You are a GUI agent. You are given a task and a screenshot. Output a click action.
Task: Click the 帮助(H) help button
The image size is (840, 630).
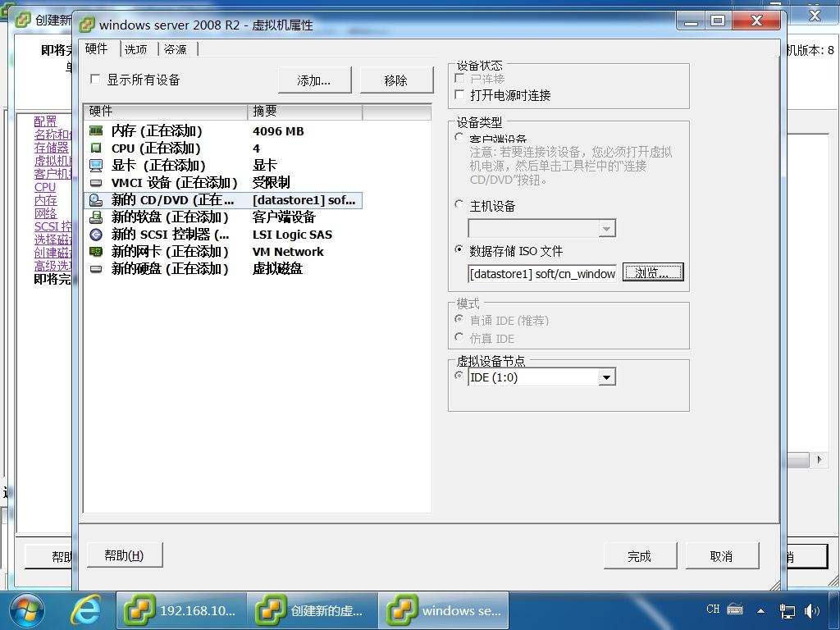(x=125, y=555)
